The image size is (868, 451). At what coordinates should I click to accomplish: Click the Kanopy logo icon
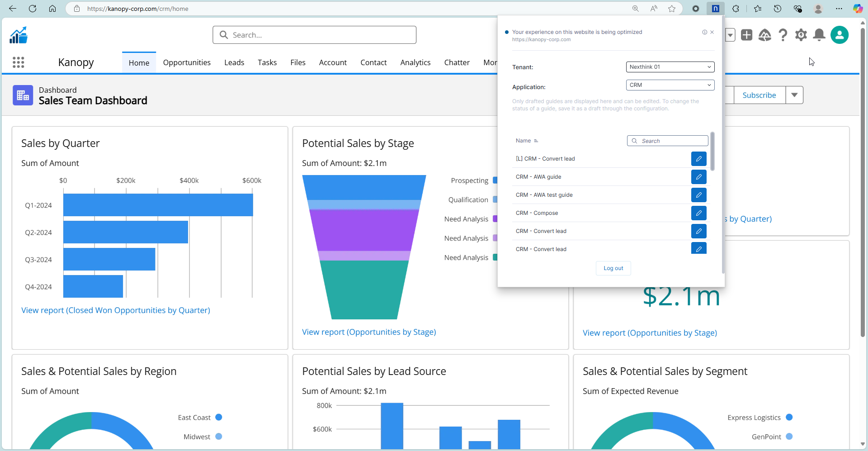coord(19,35)
